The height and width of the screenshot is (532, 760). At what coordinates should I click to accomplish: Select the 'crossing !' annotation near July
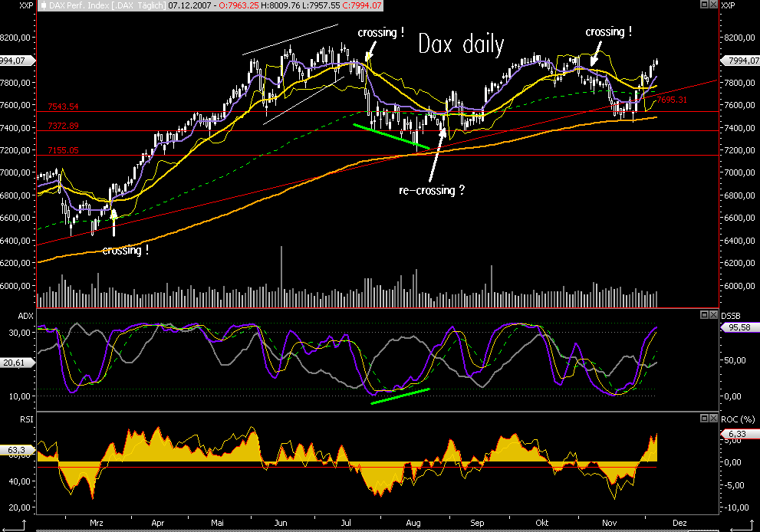(380, 32)
